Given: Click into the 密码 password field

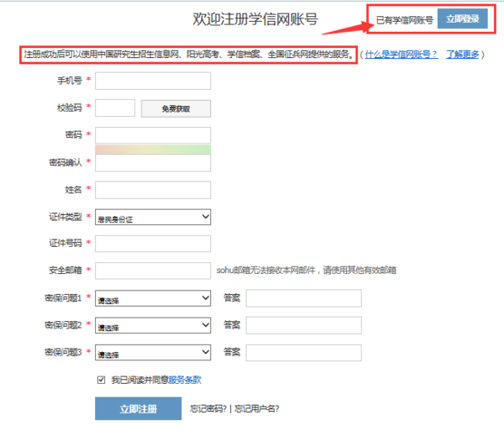Looking at the screenshot, I should [153, 134].
